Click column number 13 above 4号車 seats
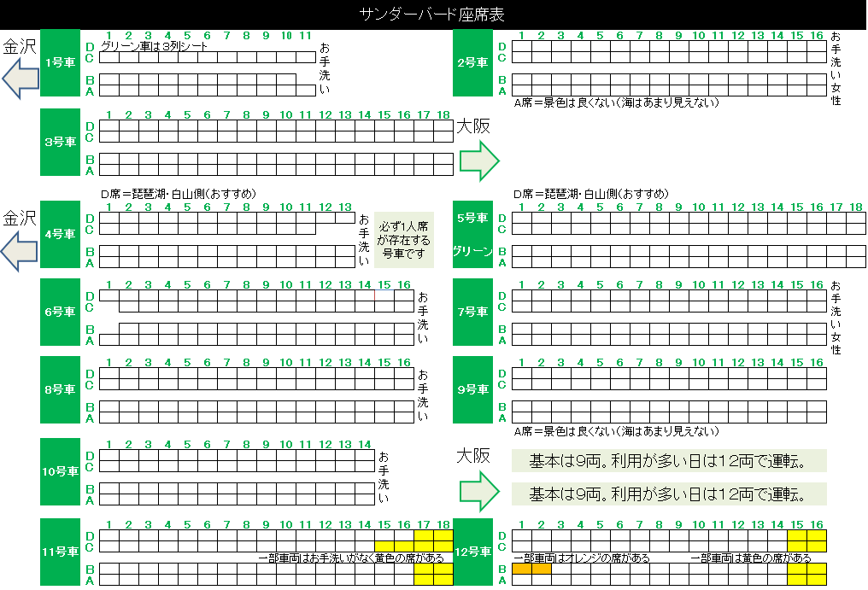This screenshot has width=868, height=590. pos(345,207)
